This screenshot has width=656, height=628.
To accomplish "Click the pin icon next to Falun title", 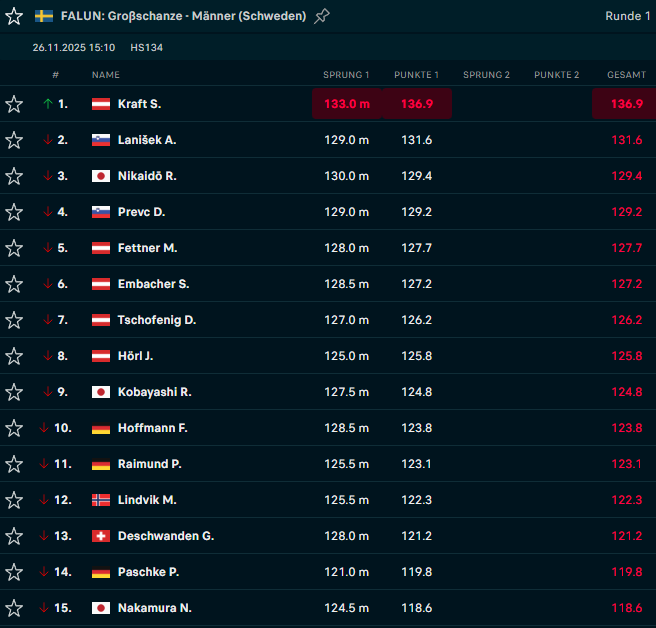I will [x=321, y=16].
